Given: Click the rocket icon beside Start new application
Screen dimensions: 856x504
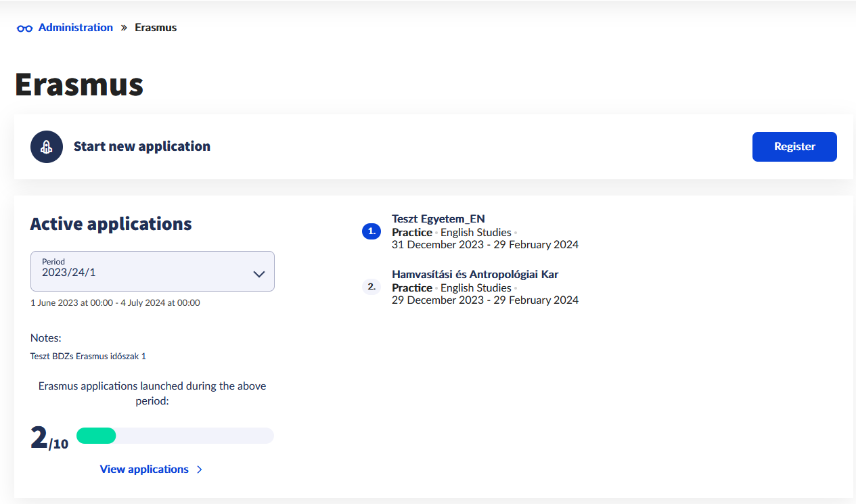Looking at the screenshot, I should [x=47, y=147].
